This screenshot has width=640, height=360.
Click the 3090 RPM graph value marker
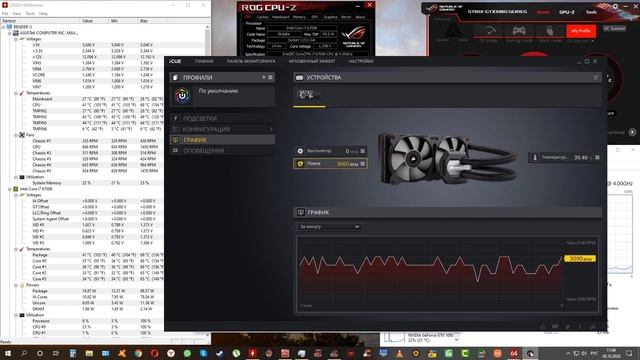pyautogui.click(x=580, y=259)
